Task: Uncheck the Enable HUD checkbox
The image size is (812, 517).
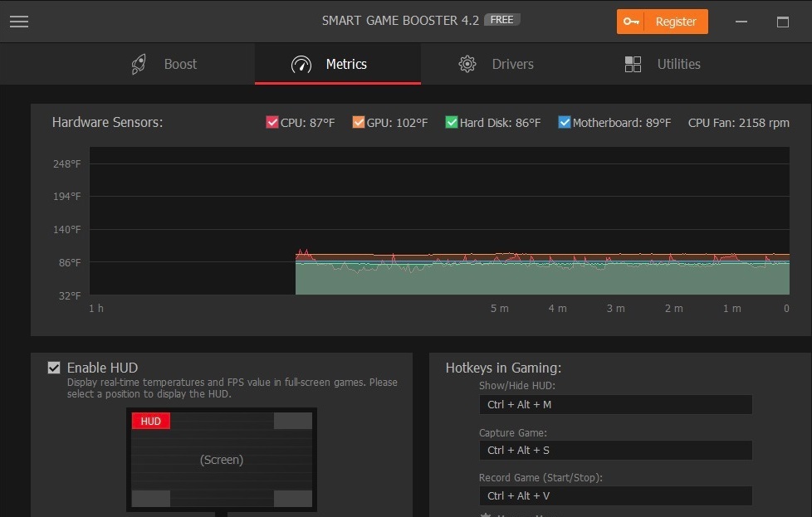Action: tap(54, 368)
